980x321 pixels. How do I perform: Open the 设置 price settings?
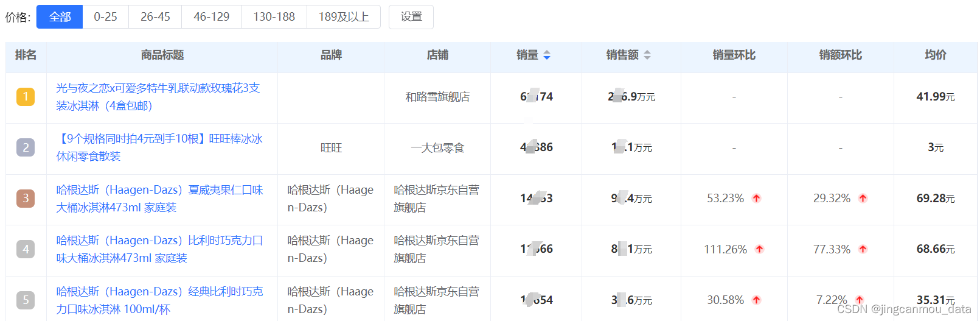411,17
